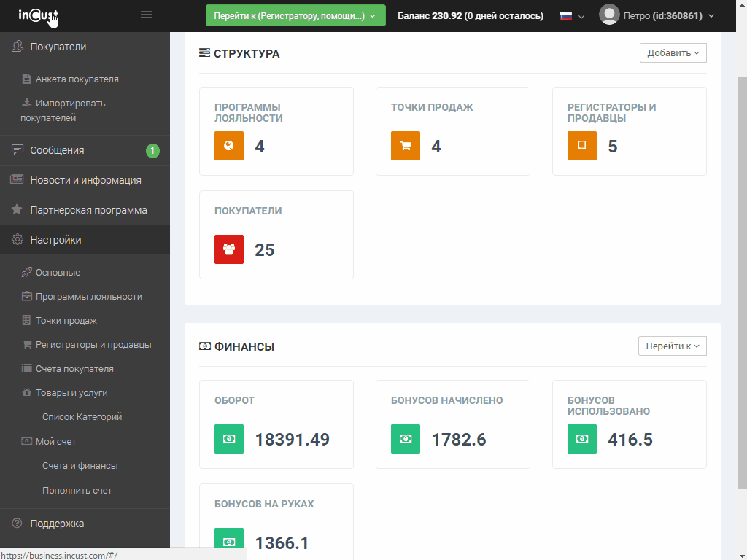
Task: Open the Добавить dropdown in Структура
Action: 673,53
